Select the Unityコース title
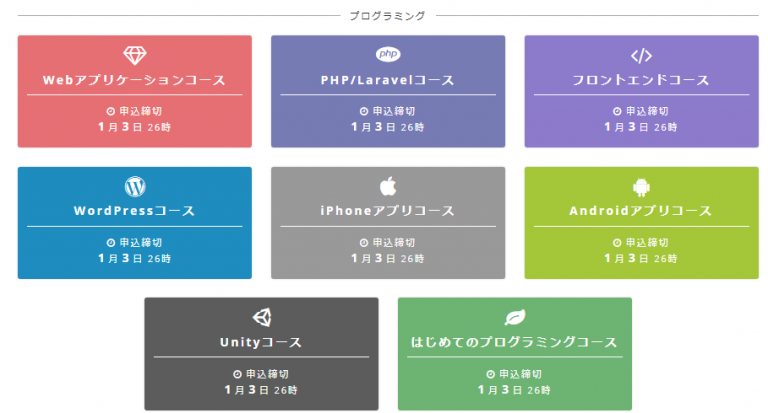 261,342
